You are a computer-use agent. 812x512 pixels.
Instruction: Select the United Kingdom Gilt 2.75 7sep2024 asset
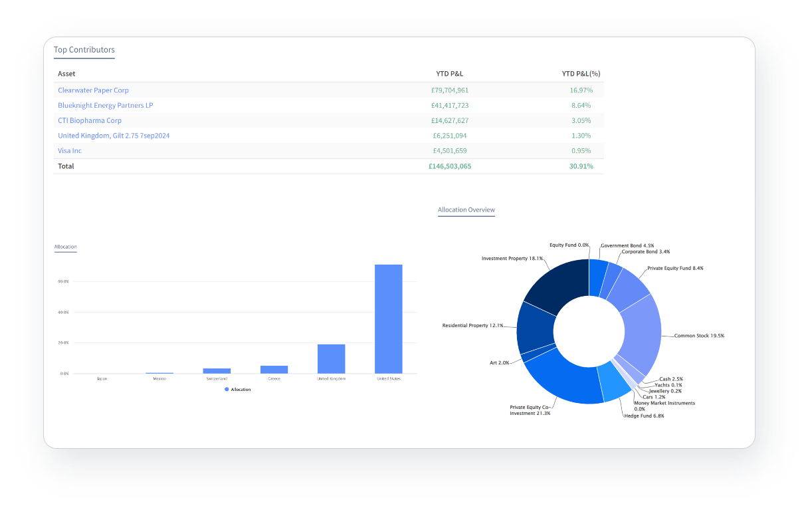point(114,135)
